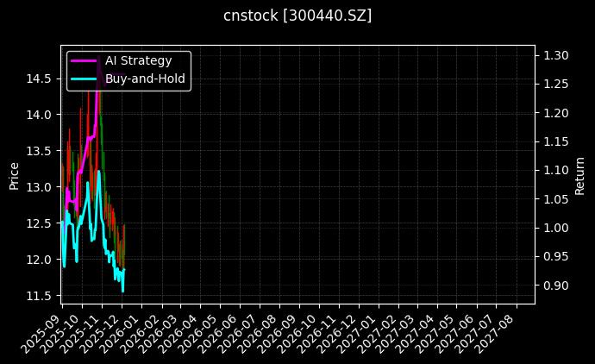Click the 14.5 price tick label
This screenshot has height=364, width=595.
point(40,78)
